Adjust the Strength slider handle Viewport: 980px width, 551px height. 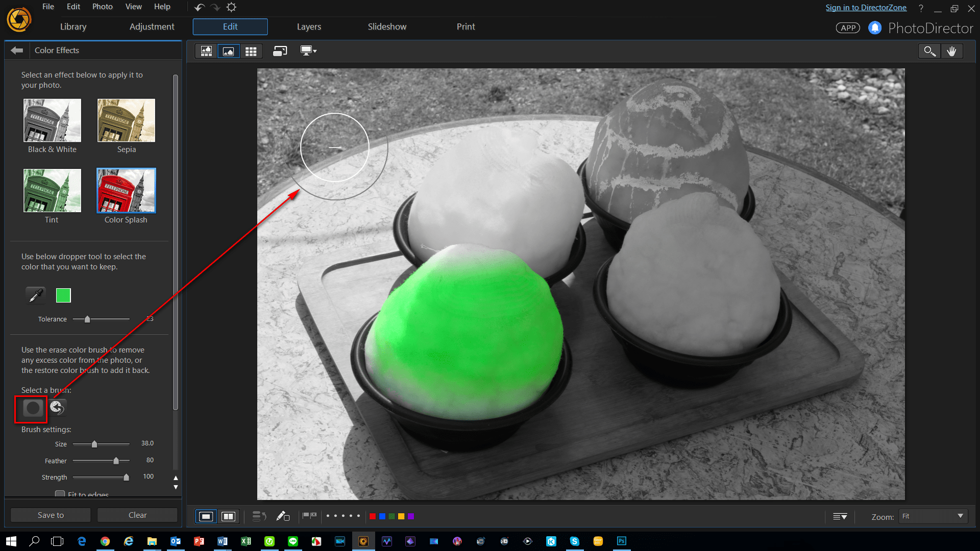(126, 477)
